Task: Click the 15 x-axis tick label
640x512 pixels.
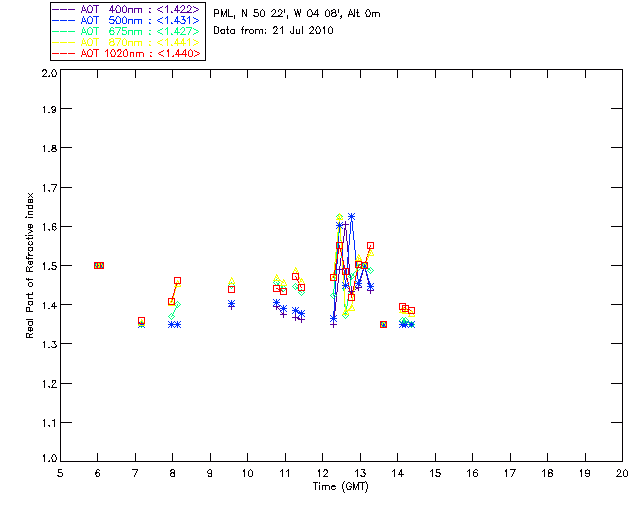Action: 435,473
